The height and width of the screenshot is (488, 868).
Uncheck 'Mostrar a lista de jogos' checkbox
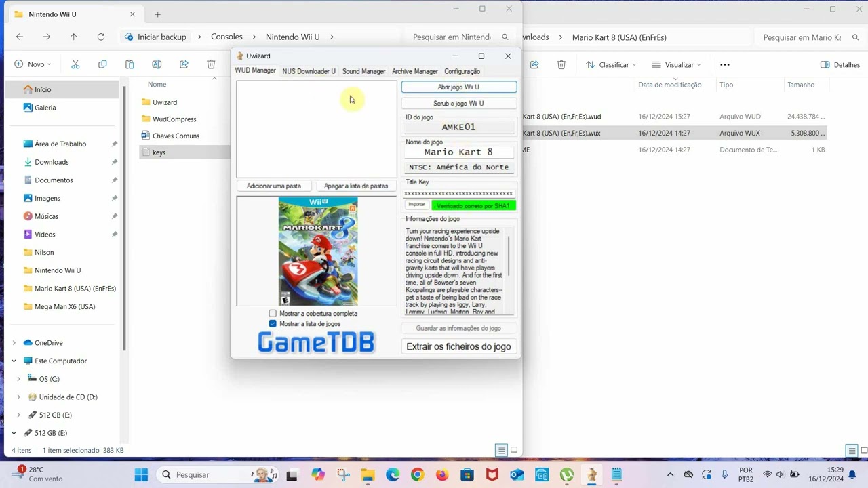coord(273,324)
